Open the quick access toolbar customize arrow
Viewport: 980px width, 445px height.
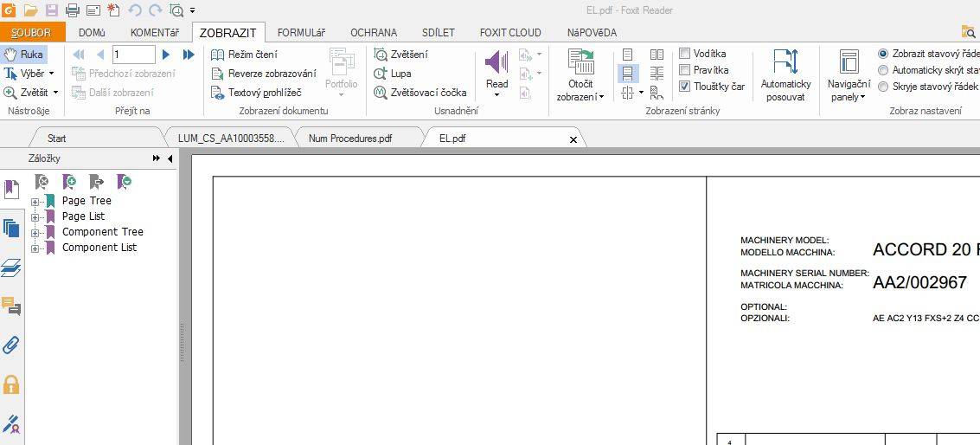pos(193,10)
